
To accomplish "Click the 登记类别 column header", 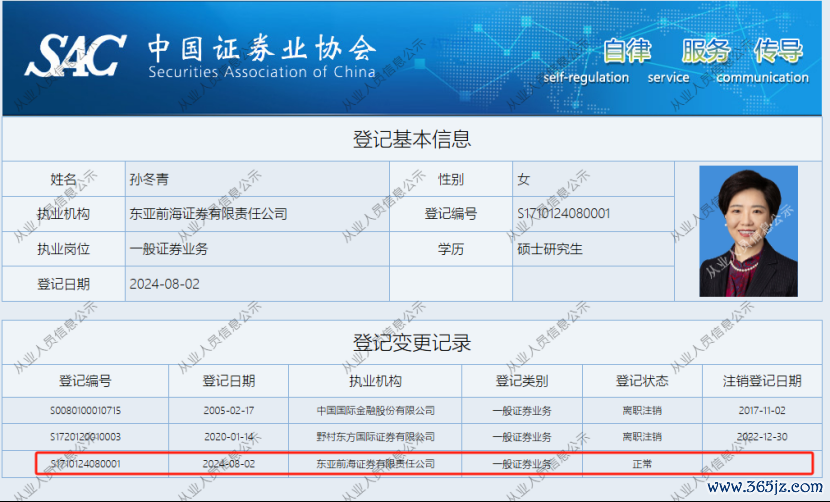I will click(522, 380).
